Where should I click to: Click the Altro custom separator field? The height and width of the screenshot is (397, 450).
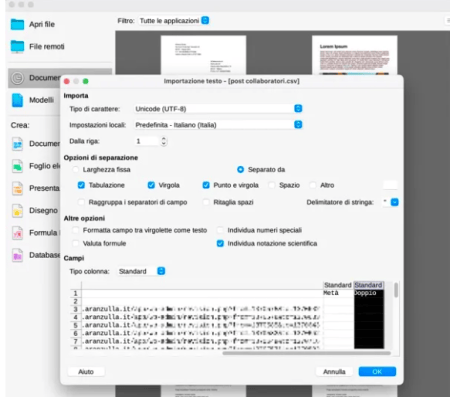point(390,185)
